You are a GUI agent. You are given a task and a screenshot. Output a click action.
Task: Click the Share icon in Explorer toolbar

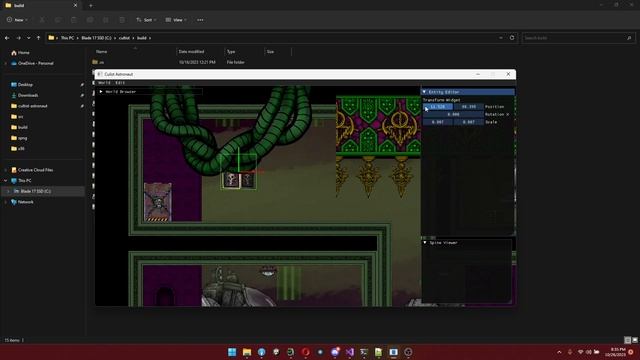[x=106, y=20]
